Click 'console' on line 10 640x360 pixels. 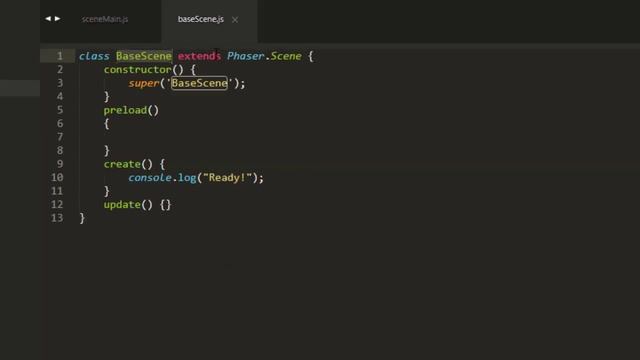[x=150, y=178]
